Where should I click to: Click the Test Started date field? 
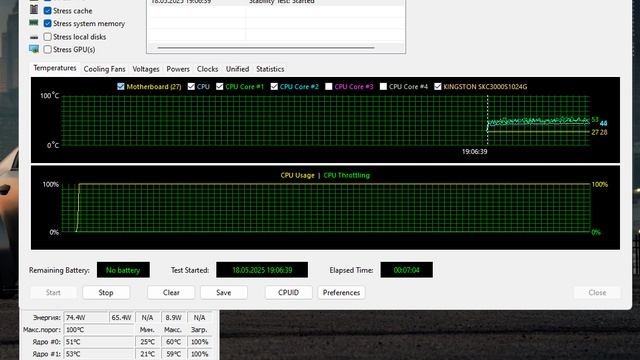click(x=262, y=270)
